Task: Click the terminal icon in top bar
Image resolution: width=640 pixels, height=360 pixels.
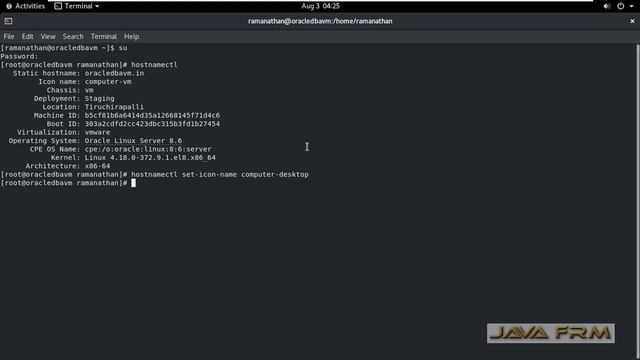Action: click(58, 6)
